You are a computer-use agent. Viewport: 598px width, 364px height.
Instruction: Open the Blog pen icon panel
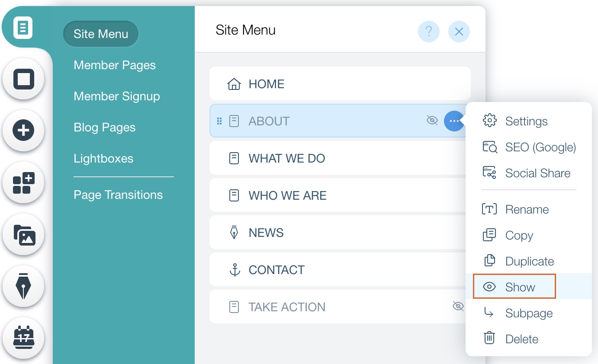tap(23, 286)
